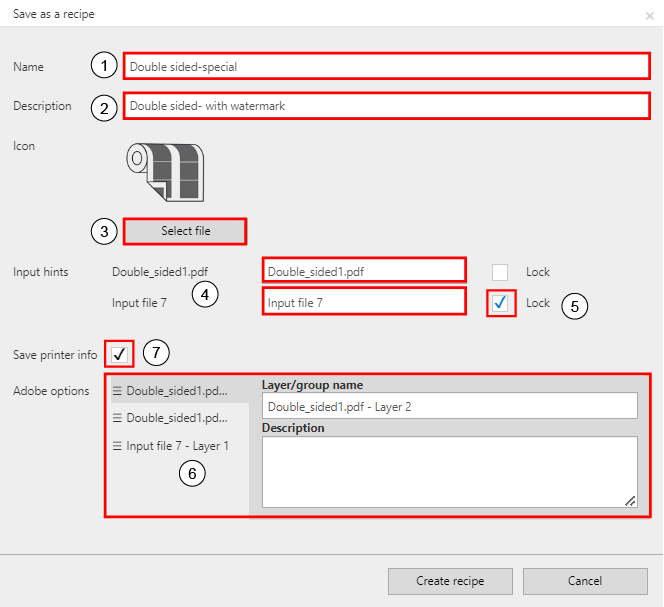Edit the Input file 7 hint text field
The height and width of the screenshot is (607, 664).
364,302
